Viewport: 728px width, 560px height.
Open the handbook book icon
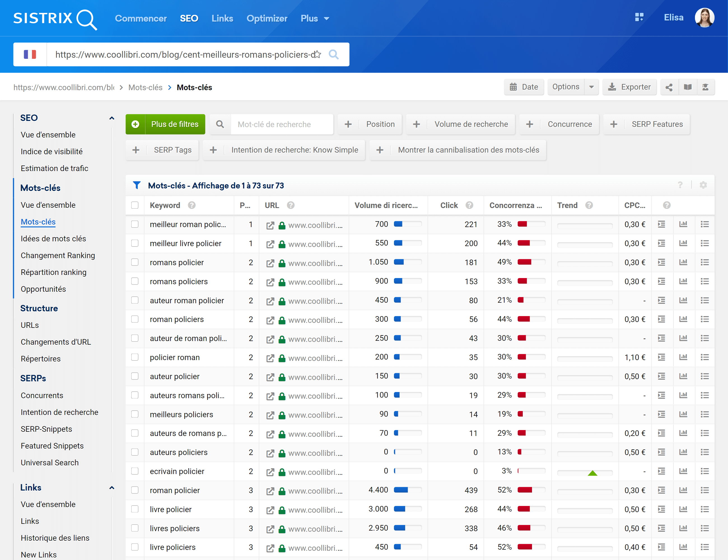[688, 87]
